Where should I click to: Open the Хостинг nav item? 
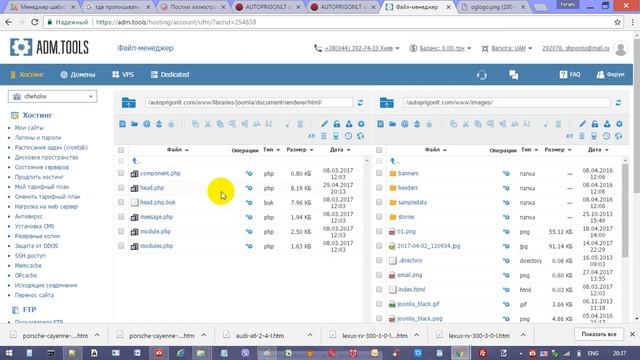coord(27,75)
